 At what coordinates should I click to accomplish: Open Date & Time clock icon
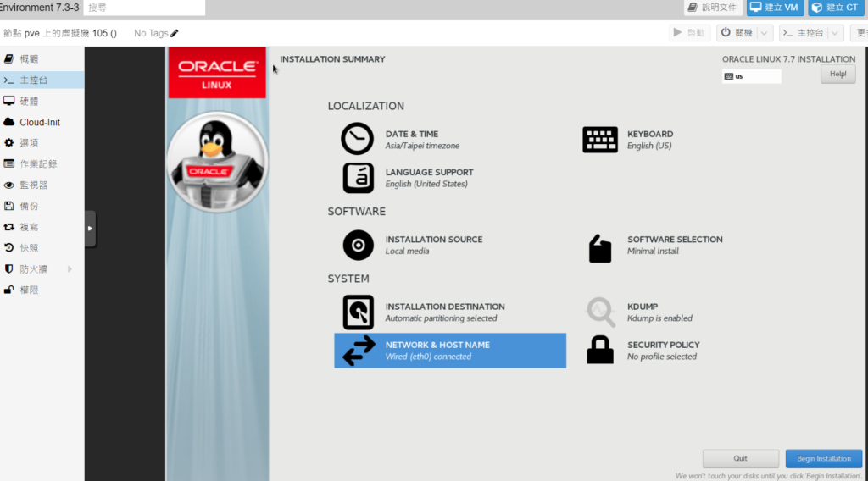[x=357, y=139]
